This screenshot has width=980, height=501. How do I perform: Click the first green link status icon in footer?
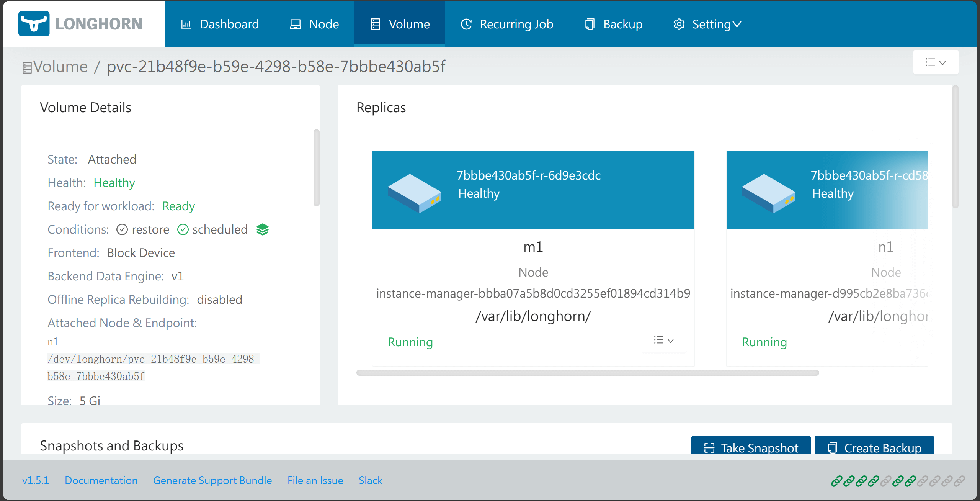[836, 481]
